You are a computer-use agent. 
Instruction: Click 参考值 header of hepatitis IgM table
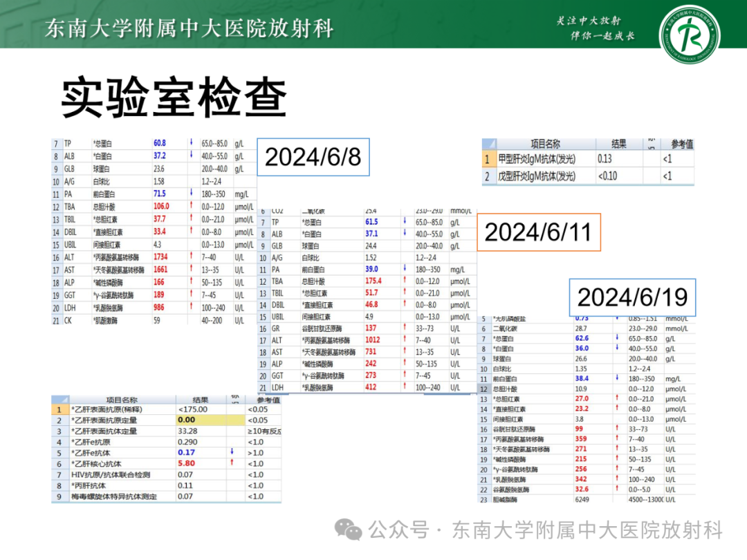tap(682, 144)
